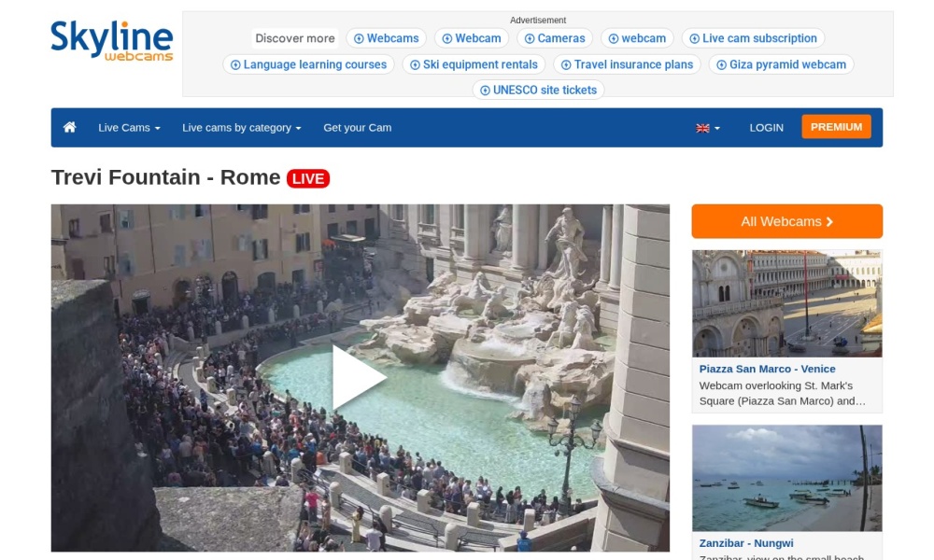Select the Live cam subscription ad chip

pyautogui.click(x=753, y=38)
